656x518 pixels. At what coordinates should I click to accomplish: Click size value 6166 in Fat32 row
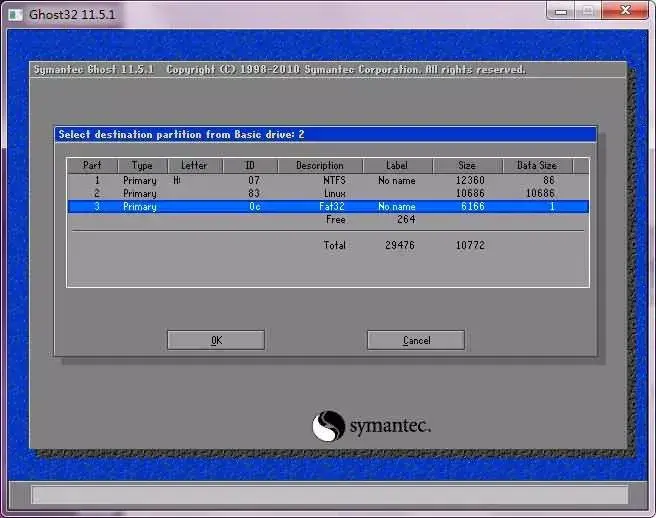pyautogui.click(x=473, y=206)
